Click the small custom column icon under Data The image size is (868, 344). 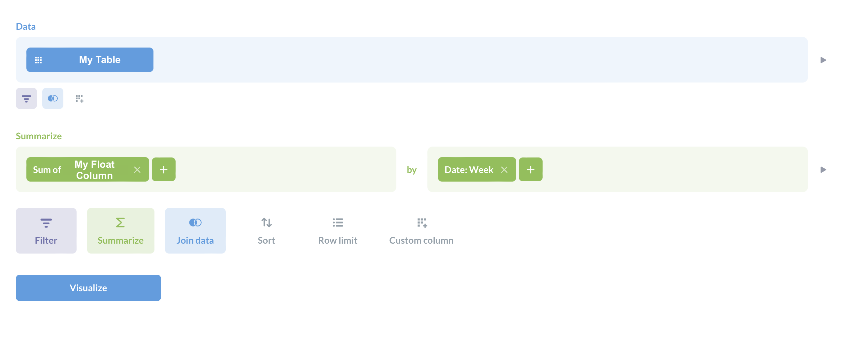click(x=80, y=98)
